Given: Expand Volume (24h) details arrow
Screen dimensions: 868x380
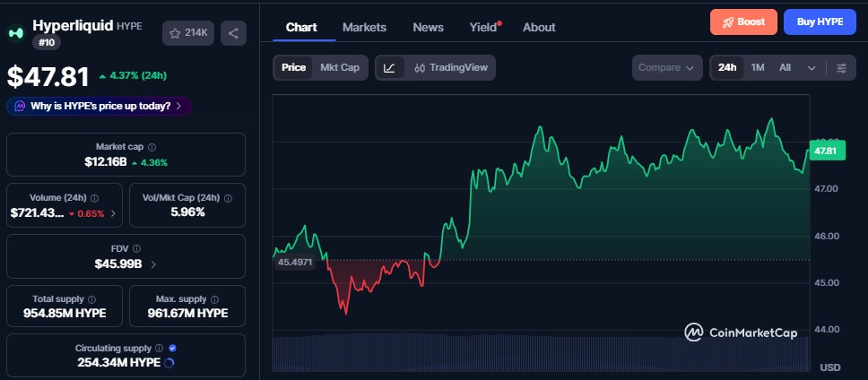Looking at the screenshot, I should tap(114, 213).
